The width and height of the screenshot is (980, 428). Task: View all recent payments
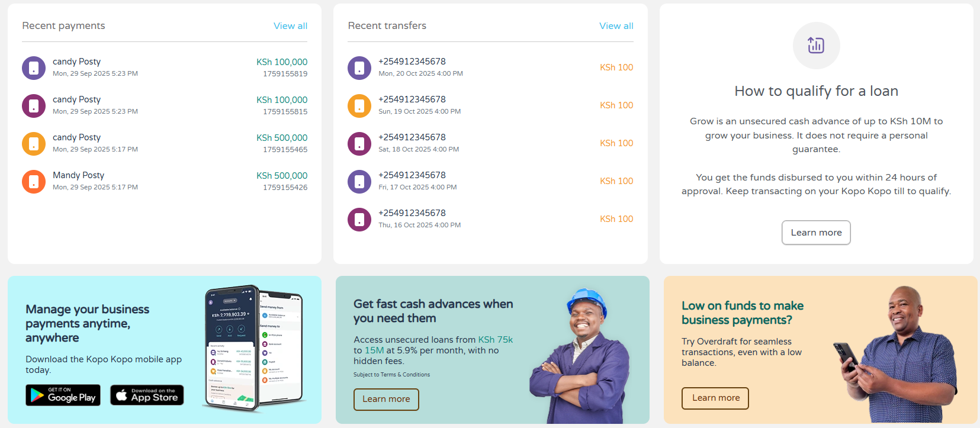pyautogui.click(x=290, y=26)
